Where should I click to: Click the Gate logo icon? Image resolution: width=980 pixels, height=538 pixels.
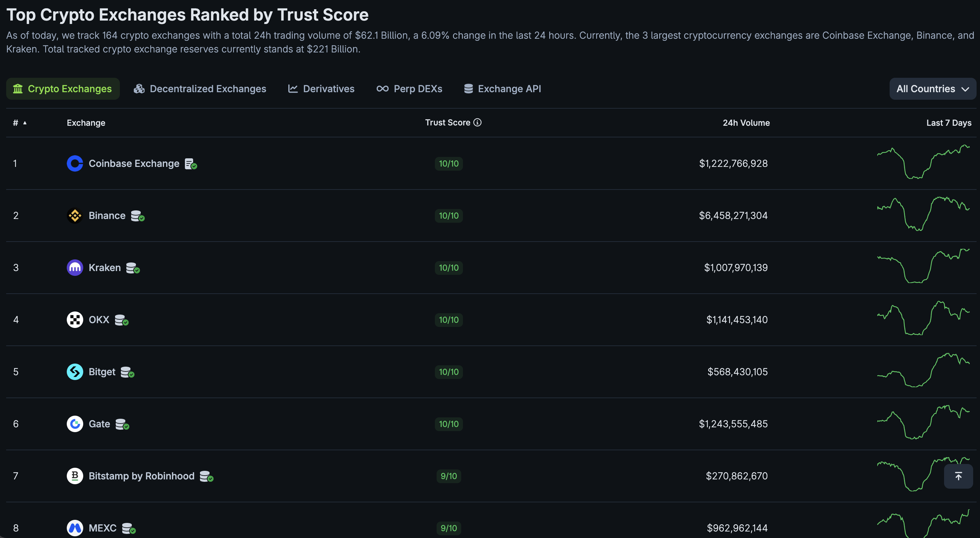(75, 424)
